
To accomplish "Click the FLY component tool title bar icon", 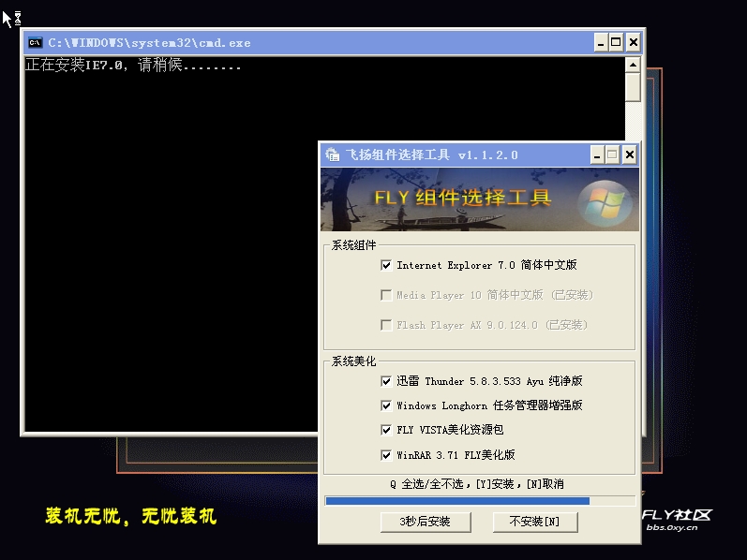I will coord(332,155).
